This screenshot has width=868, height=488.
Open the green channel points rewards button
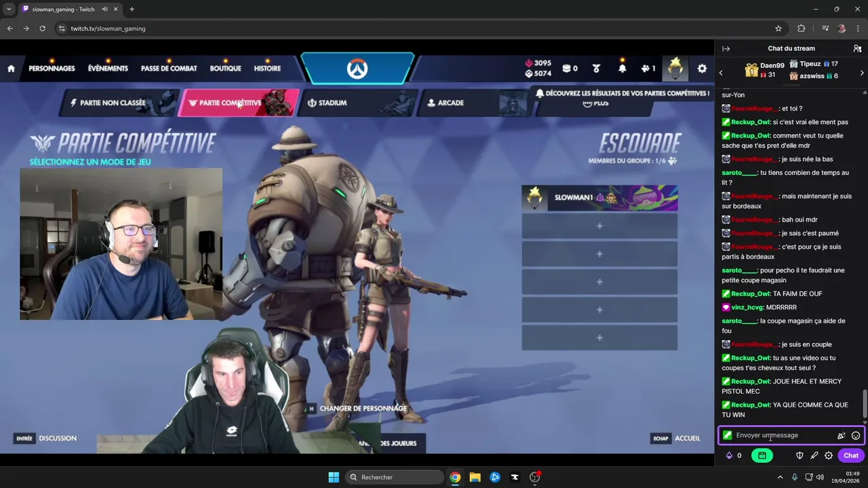click(762, 455)
